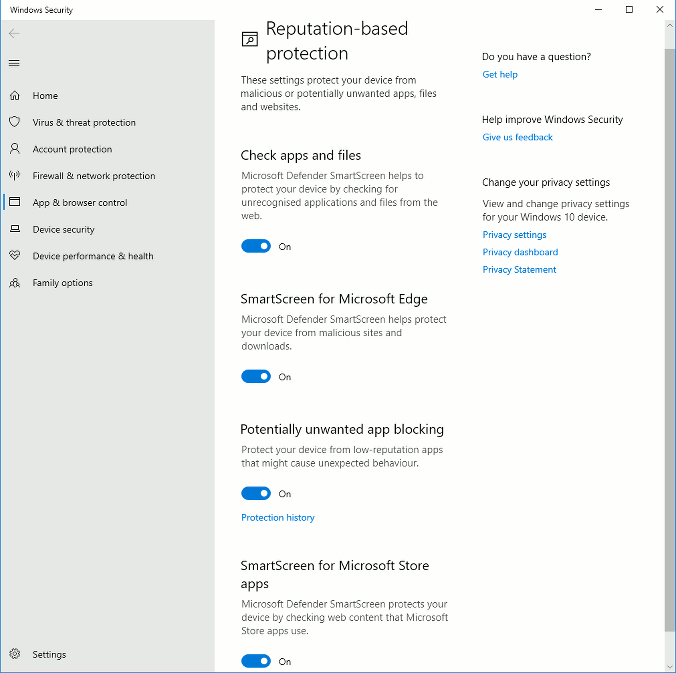Open Settings at sidebar bottom
Image resolution: width=676 pixels, height=673 pixels.
108,654
